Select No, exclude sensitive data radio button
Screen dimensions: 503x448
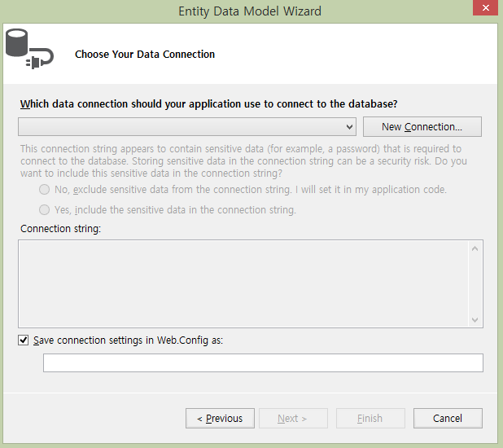(44, 190)
